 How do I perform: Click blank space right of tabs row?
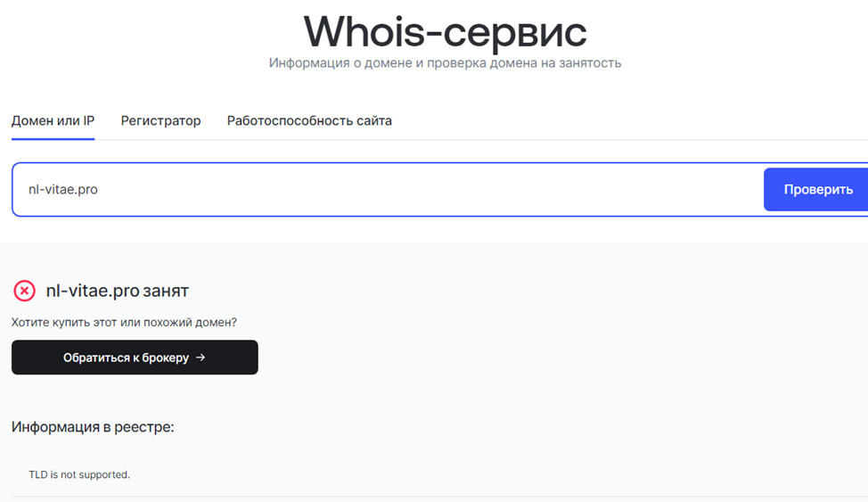[x=624, y=120]
